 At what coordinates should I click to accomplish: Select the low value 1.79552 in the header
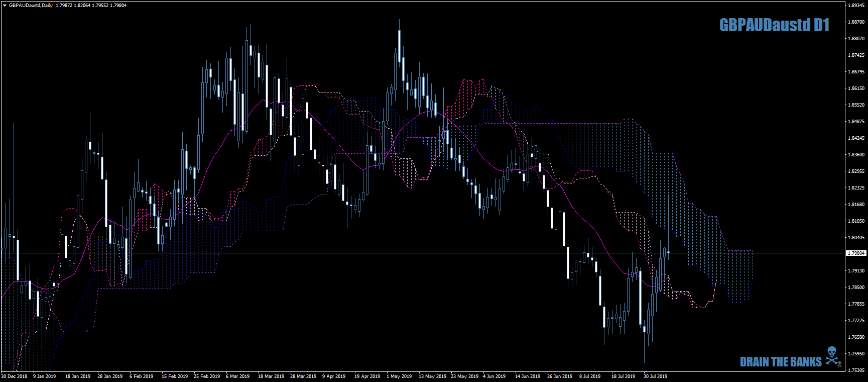pos(100,6)
